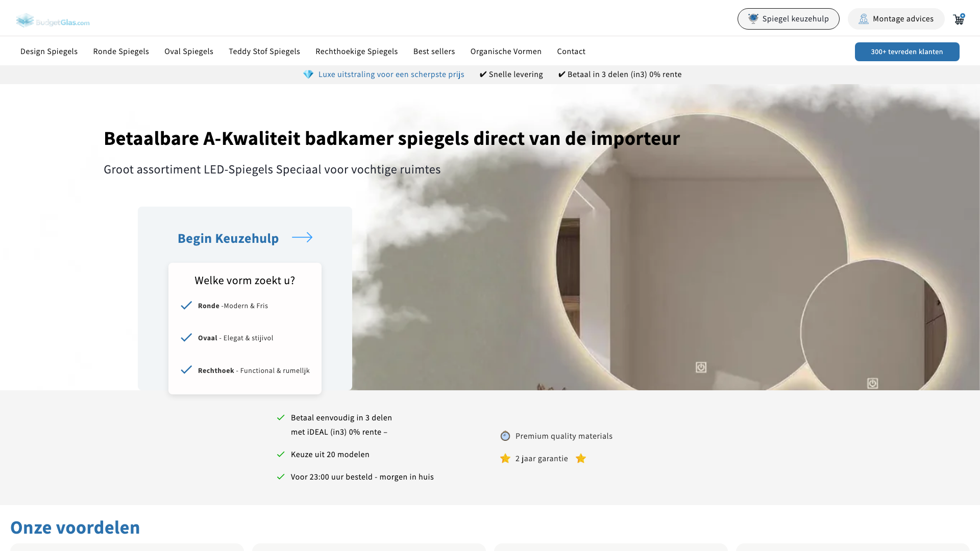Viewport: 980px width, 551px height.
Task: Click the arrow next to Begin Keuzehulp
Action: tap(302, 237)
